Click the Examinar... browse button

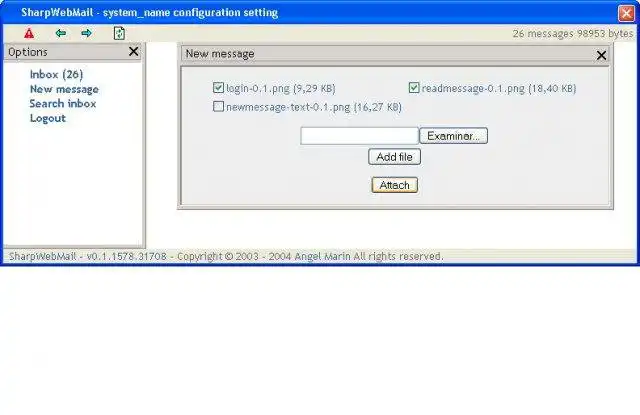pos(453,136)
